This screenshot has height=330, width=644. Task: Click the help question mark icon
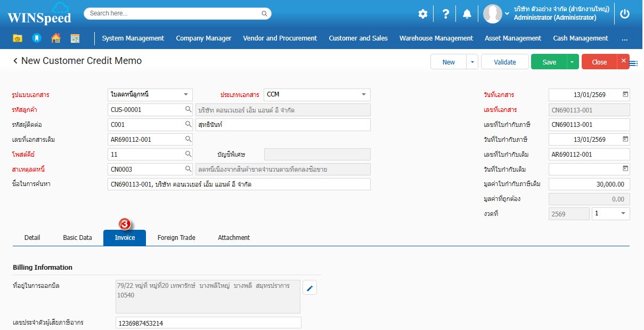pyautogui.click(x=446, y=14)
